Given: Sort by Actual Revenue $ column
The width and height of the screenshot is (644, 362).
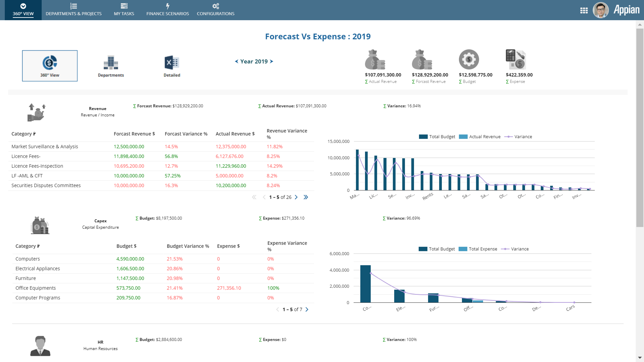Looking at the screenshot, I should point(235,134).
